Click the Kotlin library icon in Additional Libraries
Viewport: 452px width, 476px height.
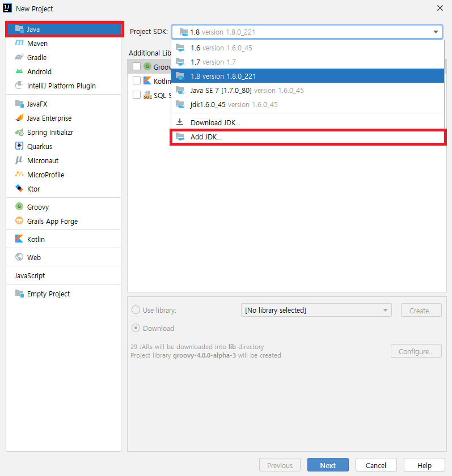click(147, 80)
